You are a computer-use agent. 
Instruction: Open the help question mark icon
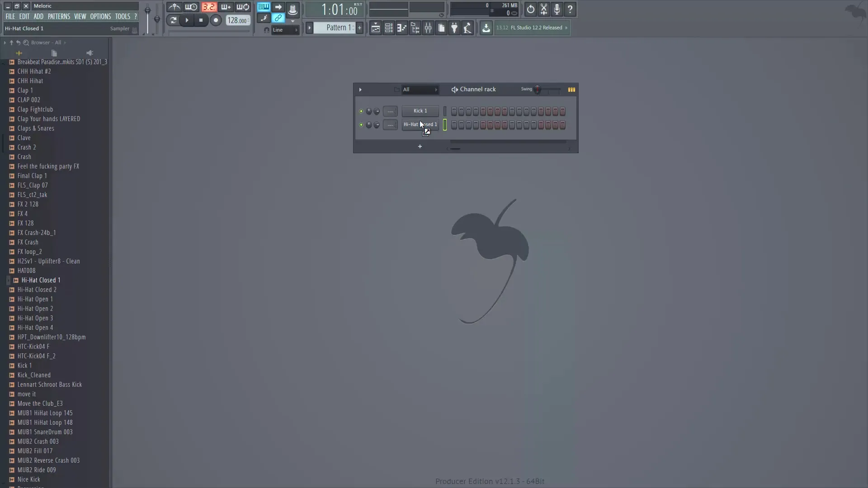tap(570, 9)
